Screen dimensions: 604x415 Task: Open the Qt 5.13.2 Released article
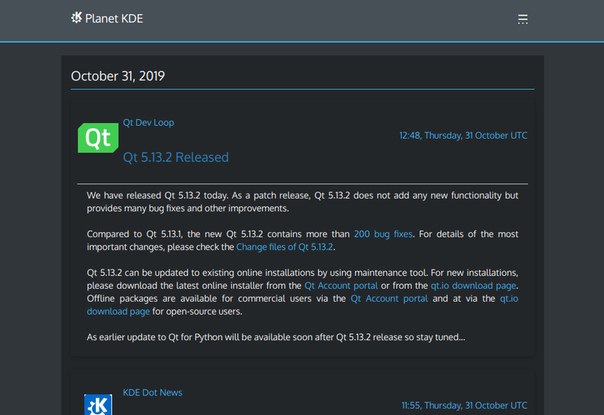tap(176, 157)
